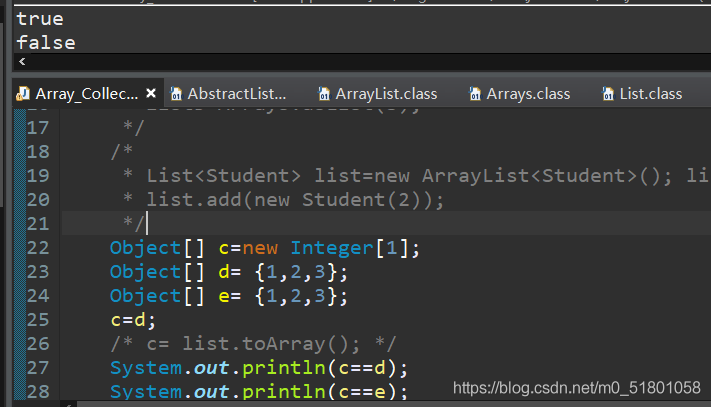Place cursor on the println(c==d) line
Viewport: 711px width, 407px height.
[259, 368]
